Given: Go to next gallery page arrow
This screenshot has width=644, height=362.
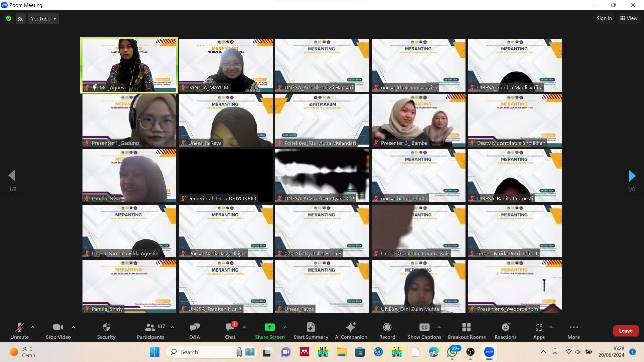Looking at the screenshot, I should click(632, 176).
